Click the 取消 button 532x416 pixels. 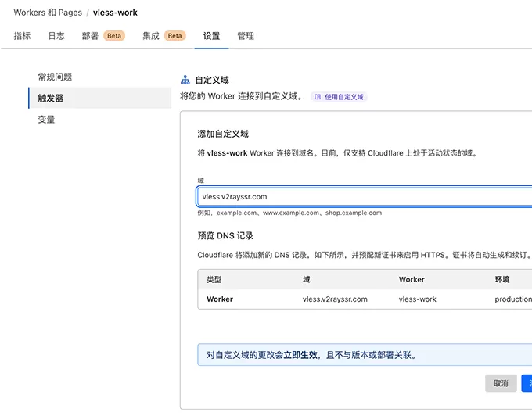pos(501,383)
